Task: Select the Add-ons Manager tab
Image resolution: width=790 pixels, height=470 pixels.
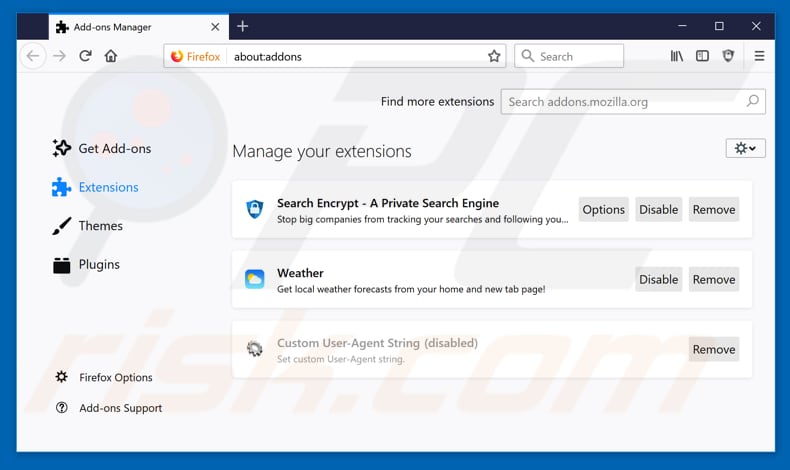Action: pos(138,27)
